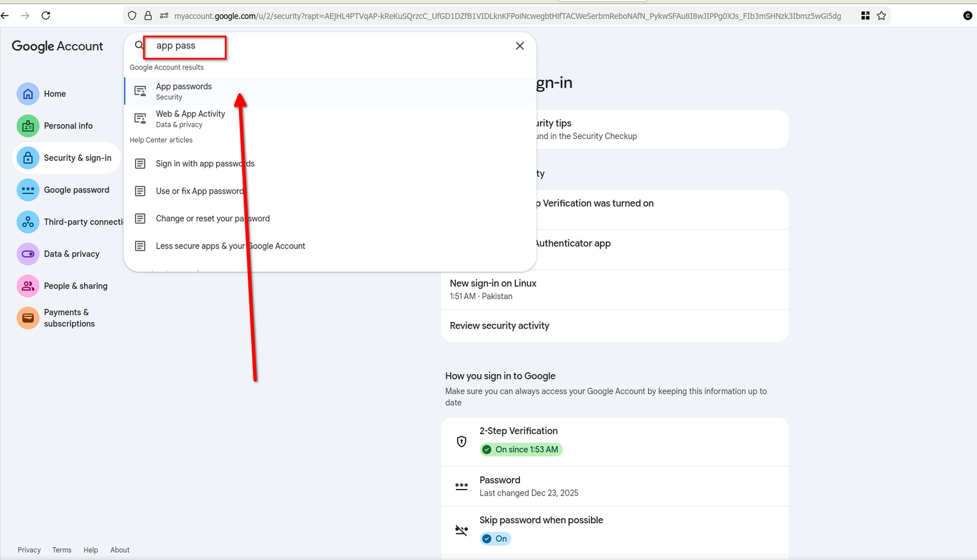
Task: Click the search magnifier icon
Action: click(139, 46)
